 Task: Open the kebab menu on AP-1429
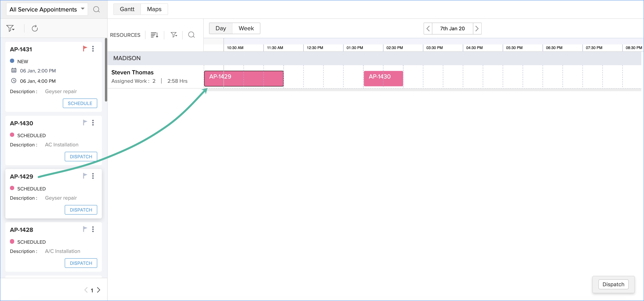(x=93, y=176)
